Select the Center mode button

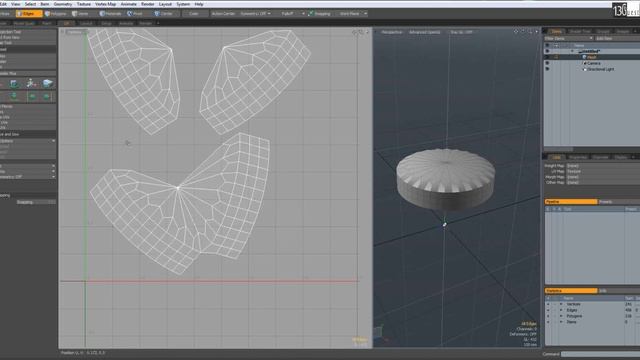[164, 13]
